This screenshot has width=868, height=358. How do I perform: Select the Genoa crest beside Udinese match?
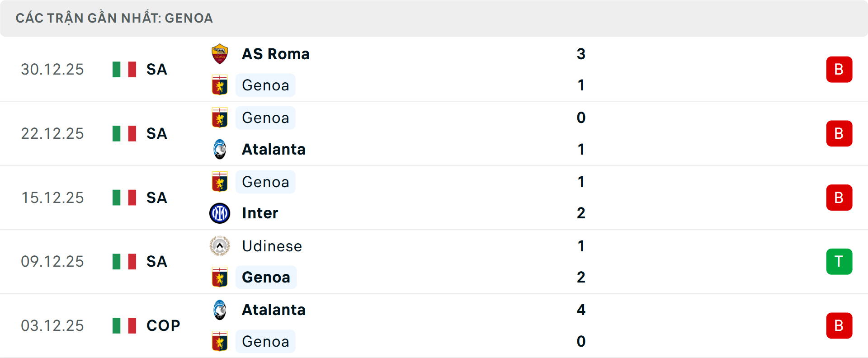pyautogui.click(x=220, y=277)
